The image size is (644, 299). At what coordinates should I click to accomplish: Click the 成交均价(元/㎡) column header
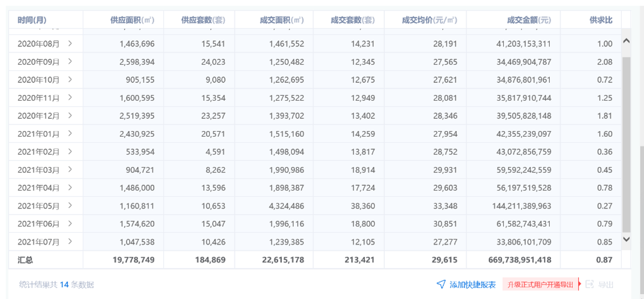pyautogui.click(x=429, y=20)
